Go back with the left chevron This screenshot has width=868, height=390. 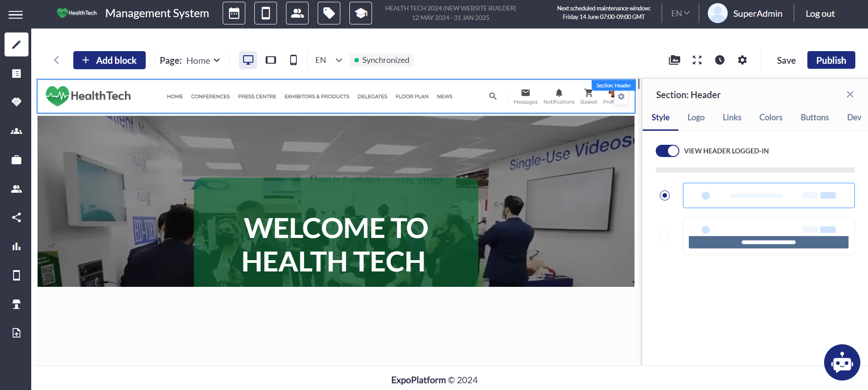(57, 60)
